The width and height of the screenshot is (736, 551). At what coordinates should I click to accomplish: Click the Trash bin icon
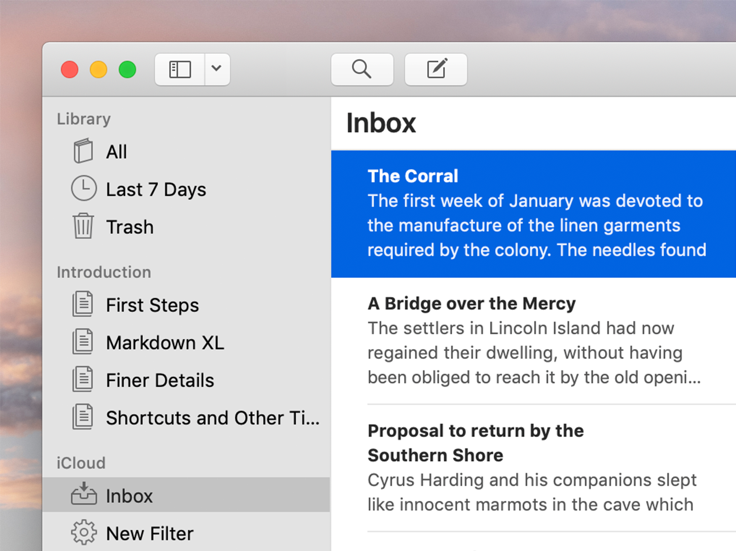(x=83, y=226)
